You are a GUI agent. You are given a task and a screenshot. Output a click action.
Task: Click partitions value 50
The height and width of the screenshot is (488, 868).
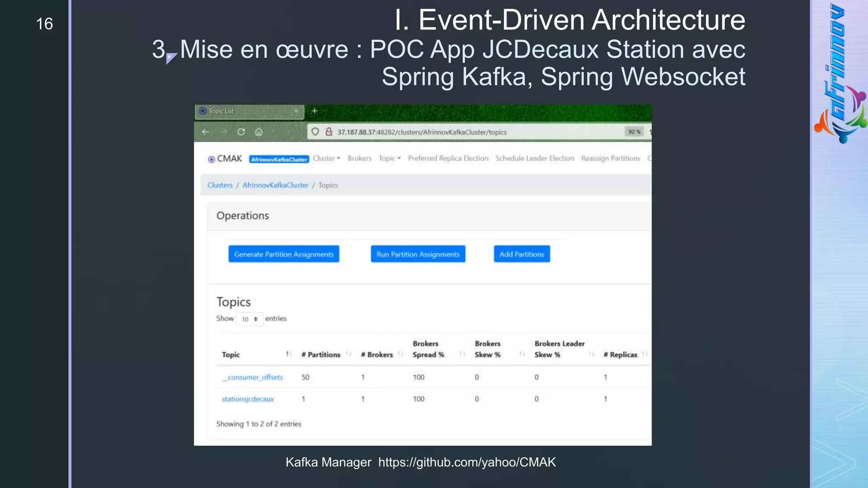[x=305, y=377]
